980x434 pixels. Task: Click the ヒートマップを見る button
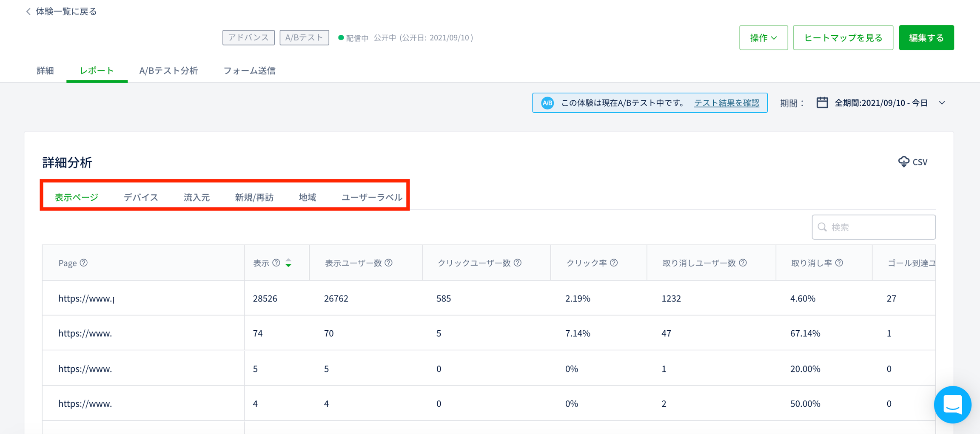click(x=843, y=38)
